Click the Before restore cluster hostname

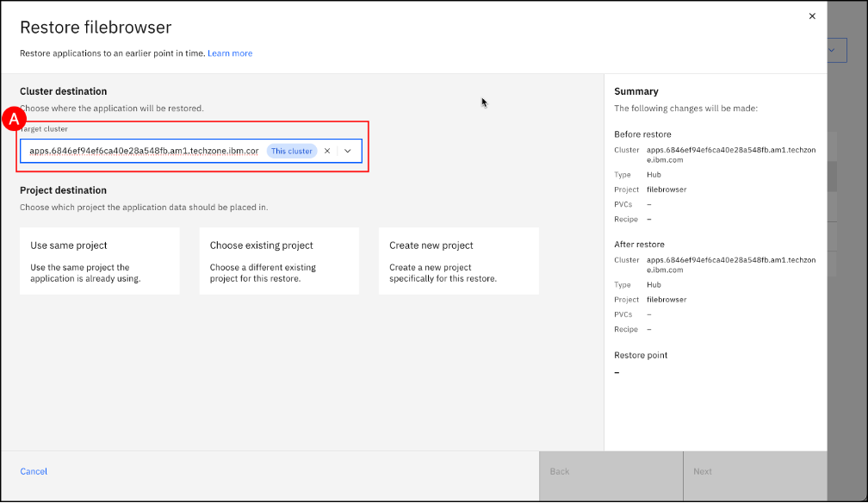(730, 154)
